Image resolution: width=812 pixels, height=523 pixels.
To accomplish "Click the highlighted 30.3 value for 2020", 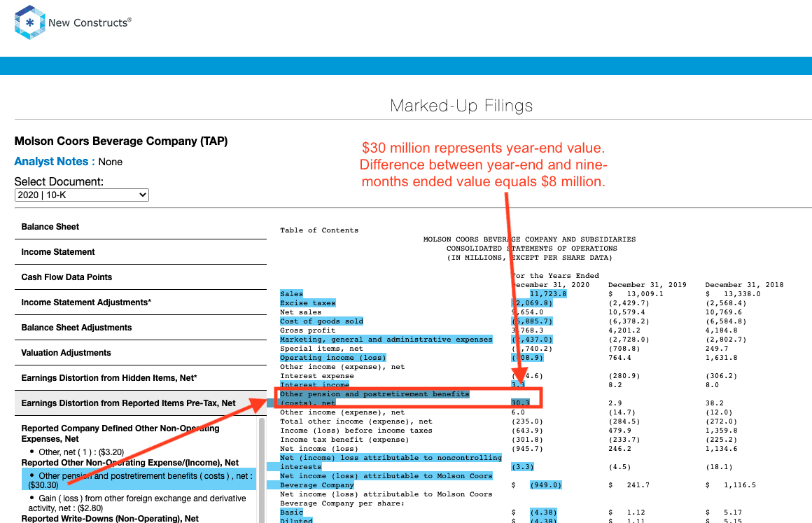I will pyautogui.click(x=520, y=403).
